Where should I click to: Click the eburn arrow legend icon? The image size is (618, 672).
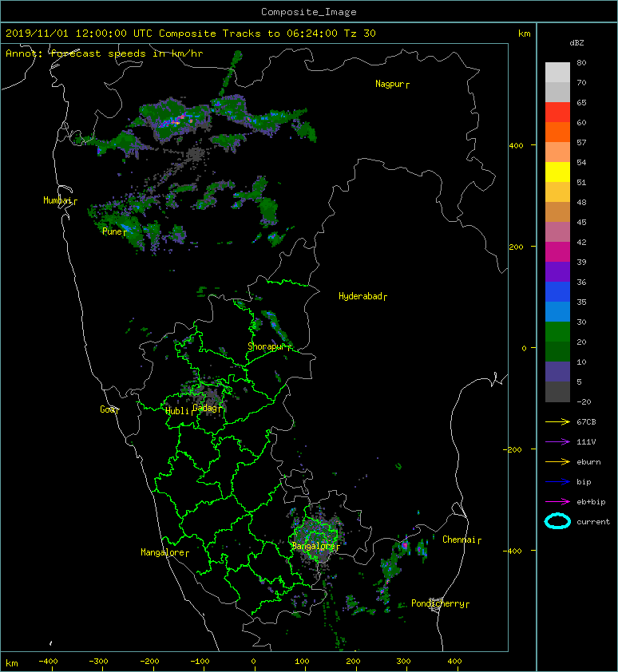557,462
